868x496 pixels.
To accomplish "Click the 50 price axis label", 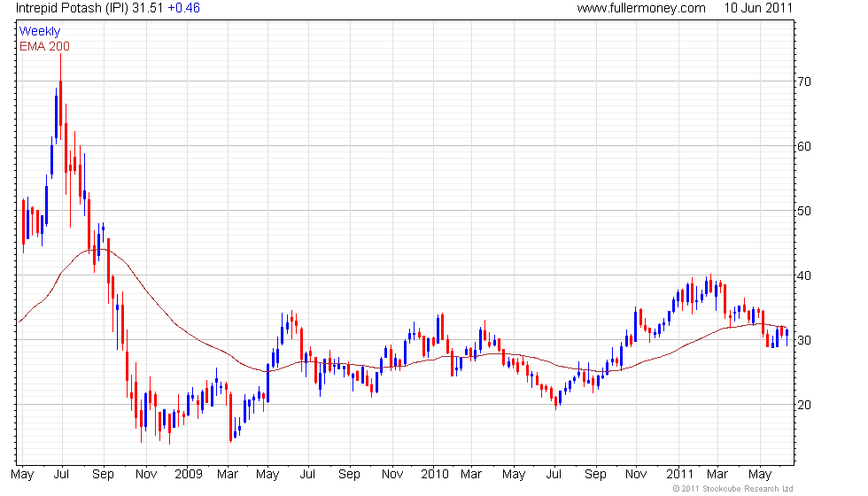I will 804,211.
